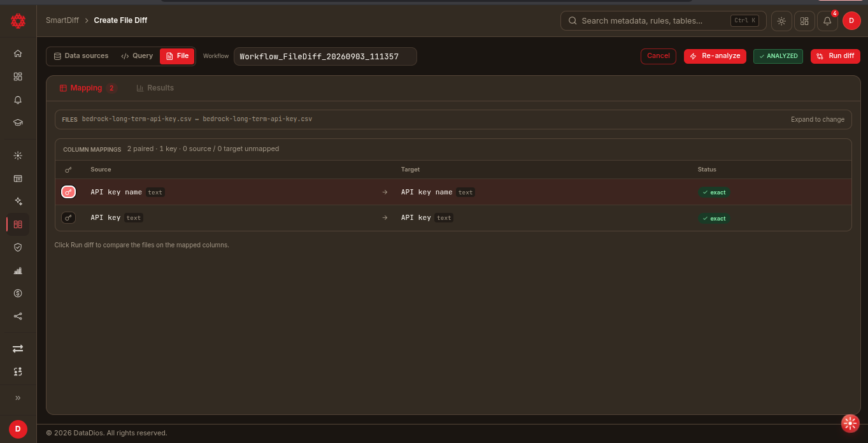Open the bell alerts icon in sidebar
The width and height of the screenshot is (868, 443).
point(18,100)
